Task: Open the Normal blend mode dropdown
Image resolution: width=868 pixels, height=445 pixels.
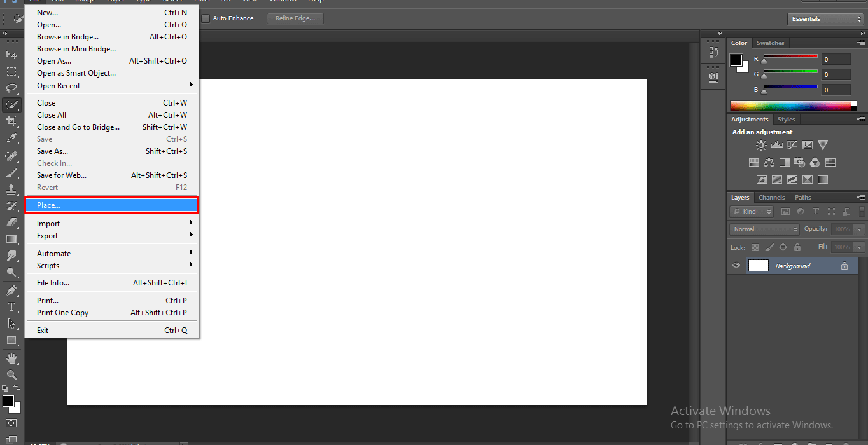Action: (764, 229)
